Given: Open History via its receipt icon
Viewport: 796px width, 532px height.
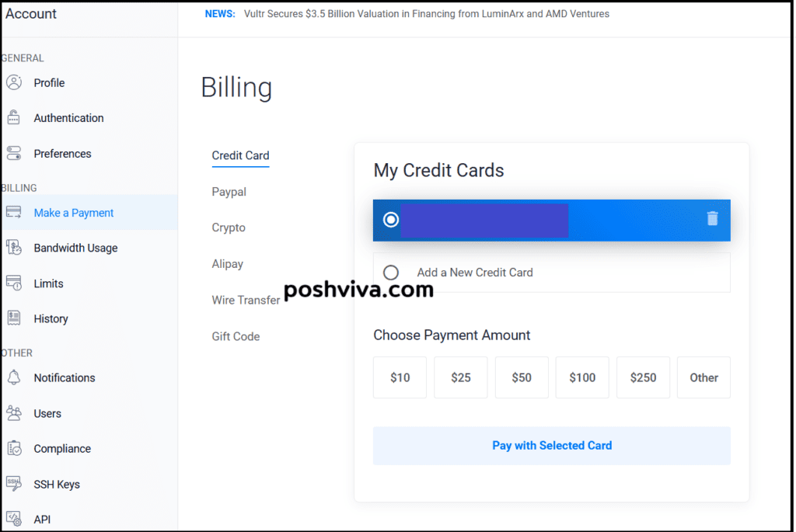Looking at the screenshot, I should pos(14,318).
